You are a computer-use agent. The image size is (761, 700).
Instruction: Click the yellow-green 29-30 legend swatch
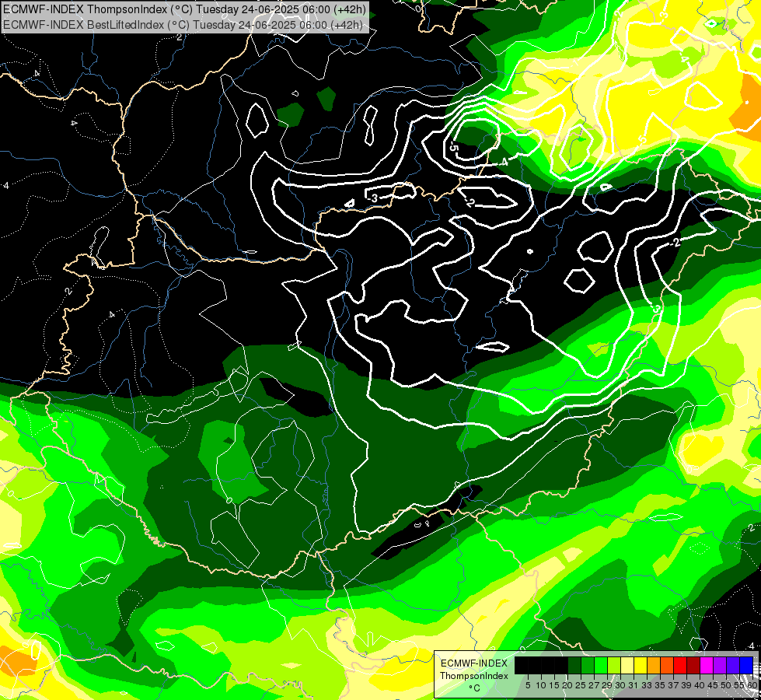[x=614, y=665]
